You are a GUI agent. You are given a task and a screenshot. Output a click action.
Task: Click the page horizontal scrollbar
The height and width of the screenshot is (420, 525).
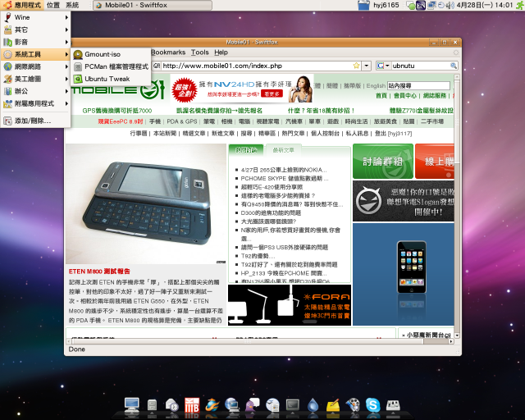pos(260,341)
